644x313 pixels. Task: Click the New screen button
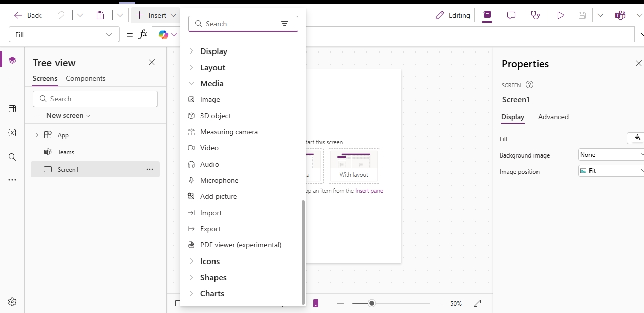tap(63, 115)
